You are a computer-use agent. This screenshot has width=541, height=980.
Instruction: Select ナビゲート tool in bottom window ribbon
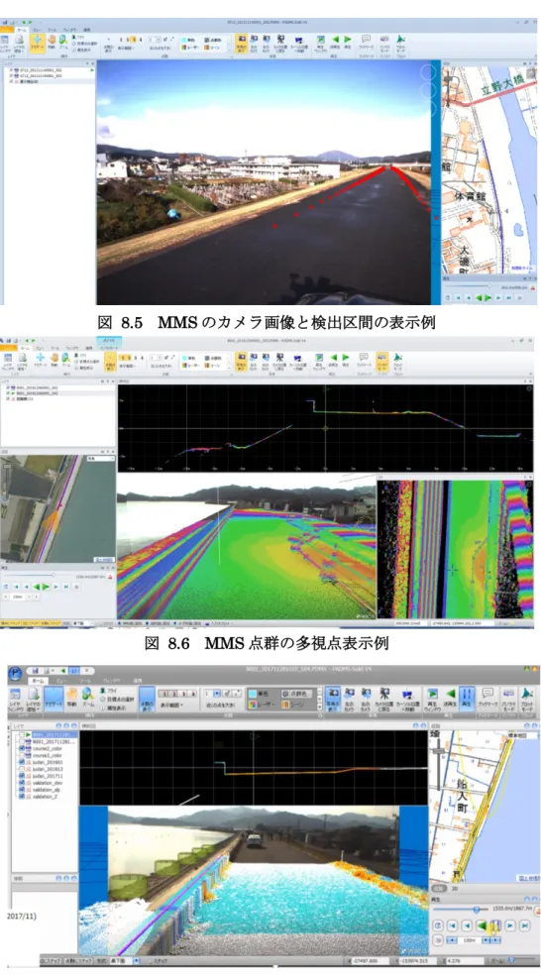(54, 700)
